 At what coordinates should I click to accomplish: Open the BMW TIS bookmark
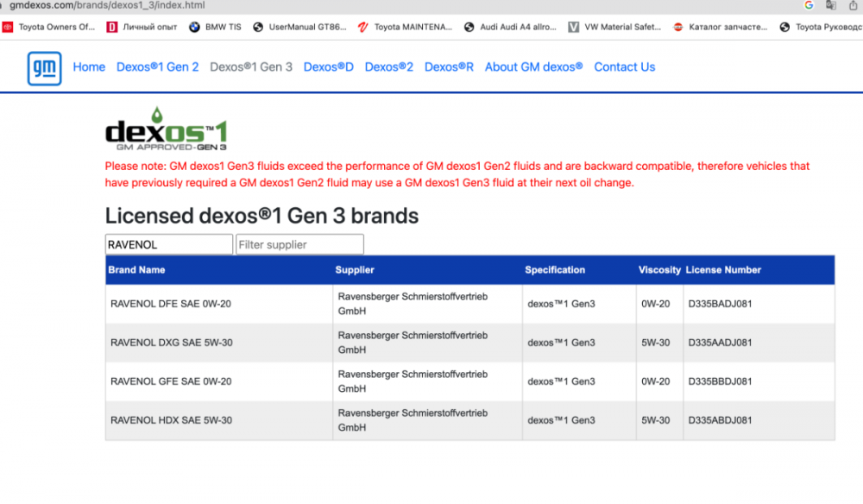215,27
